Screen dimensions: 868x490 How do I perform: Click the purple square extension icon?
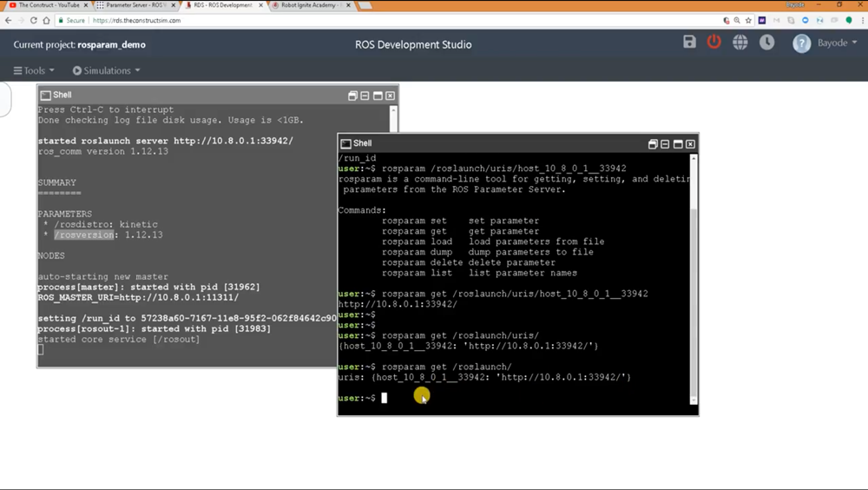click(762, 21)
